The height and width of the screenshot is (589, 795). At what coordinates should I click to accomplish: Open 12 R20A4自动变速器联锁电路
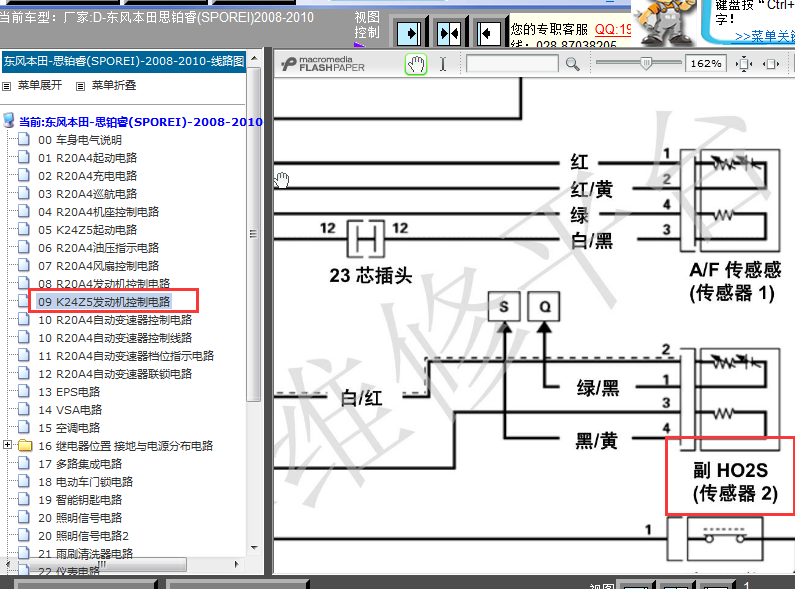115,374
